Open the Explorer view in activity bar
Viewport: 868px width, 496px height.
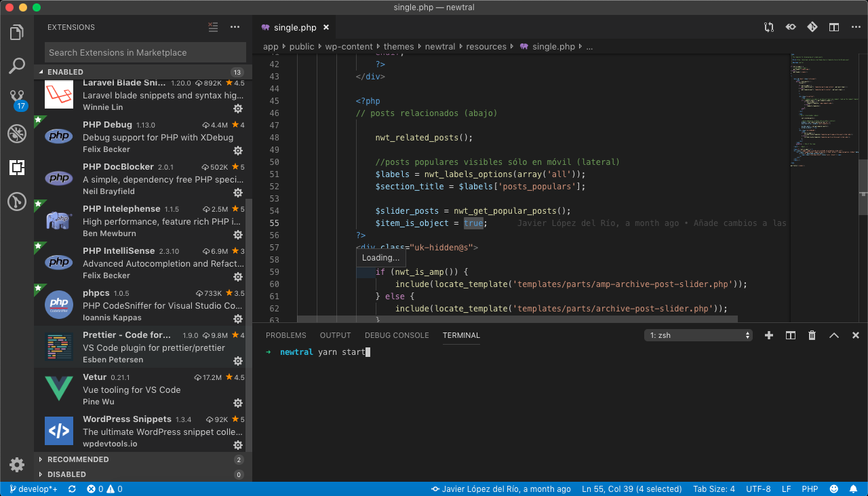click(17, 32)
